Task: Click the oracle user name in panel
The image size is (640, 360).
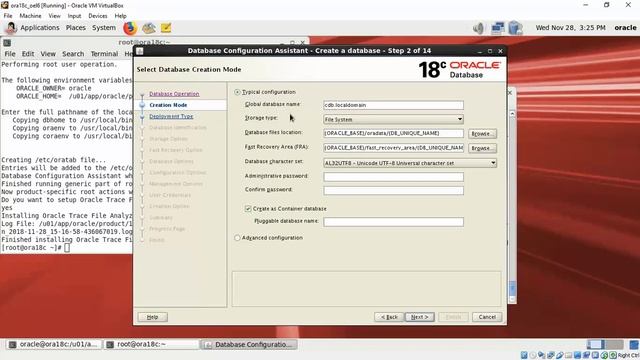Action: [625, 28]
